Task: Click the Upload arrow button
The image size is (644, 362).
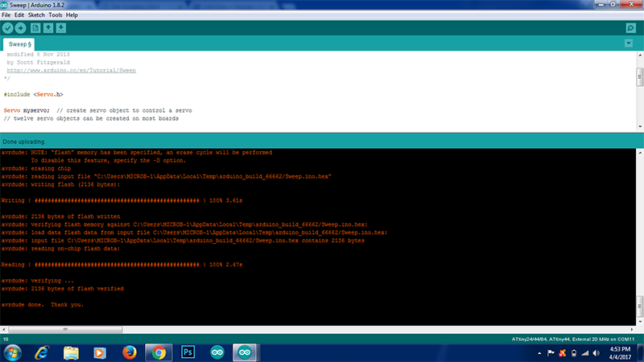Action: [x=21, y=28]
